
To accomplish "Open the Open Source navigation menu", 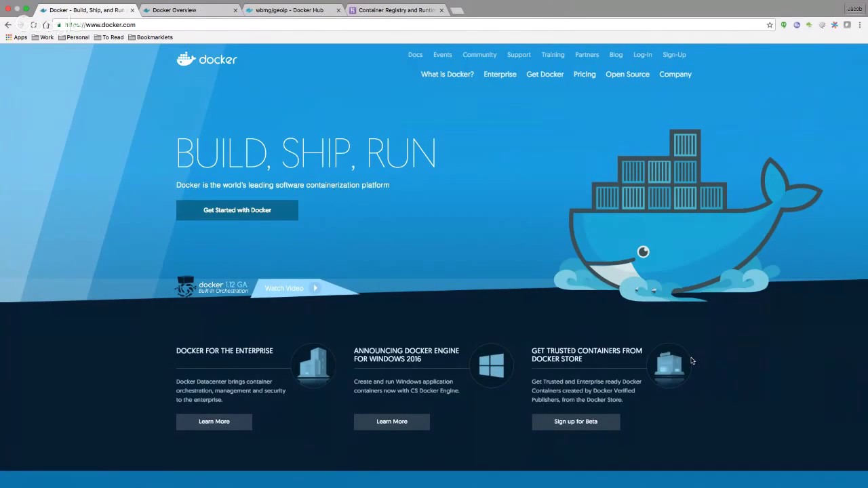I will tap(627, 75).
